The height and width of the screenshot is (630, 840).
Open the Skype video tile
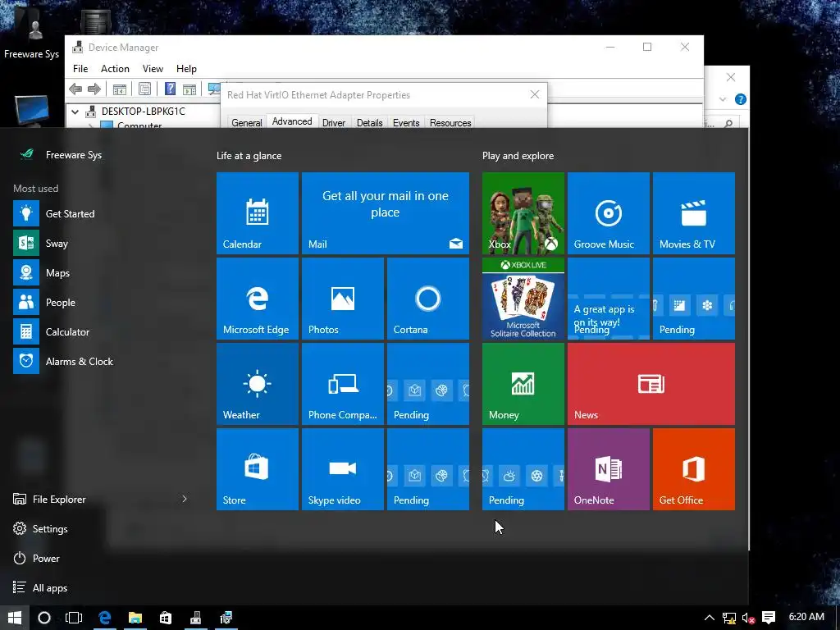(x=342, y=468)
